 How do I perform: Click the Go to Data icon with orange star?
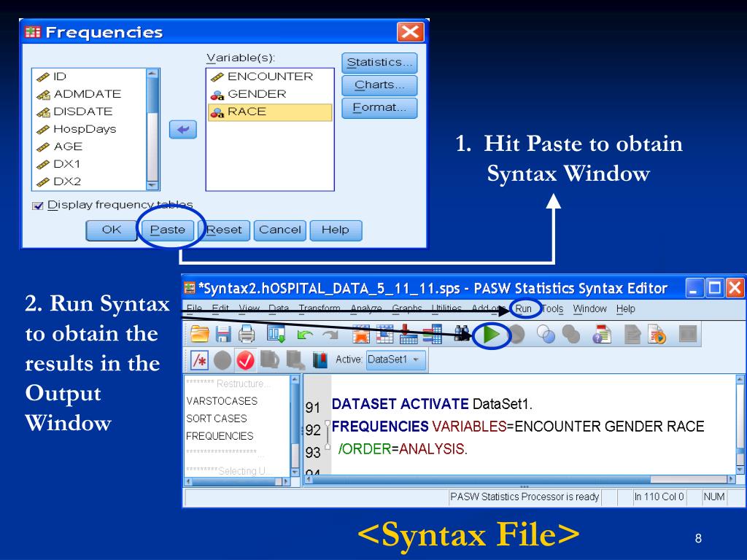361,334
